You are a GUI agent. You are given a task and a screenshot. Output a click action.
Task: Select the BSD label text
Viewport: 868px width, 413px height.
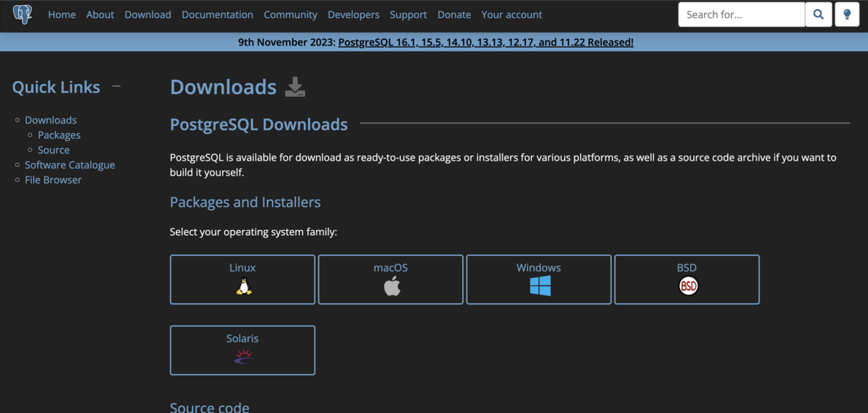click(687, 268)
